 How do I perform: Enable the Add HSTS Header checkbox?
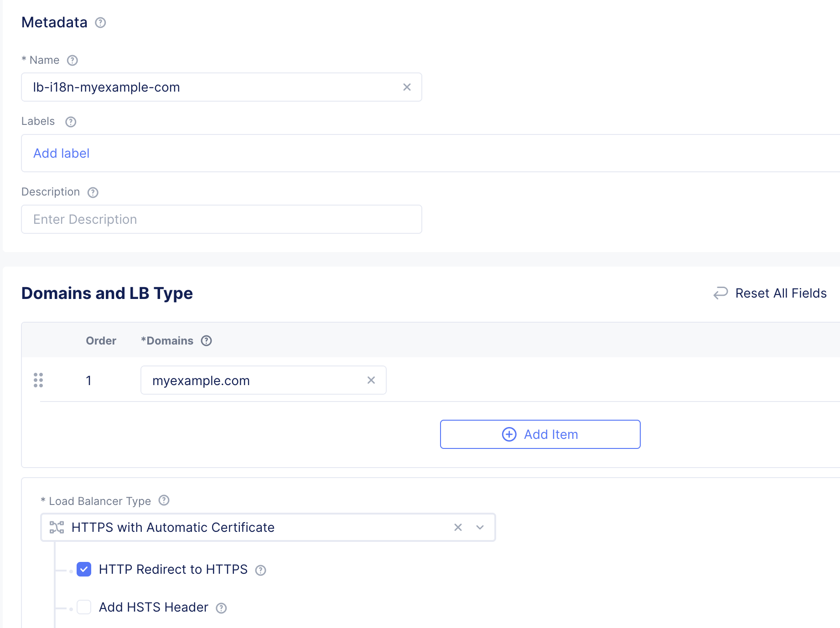click(x=84, y=607)
